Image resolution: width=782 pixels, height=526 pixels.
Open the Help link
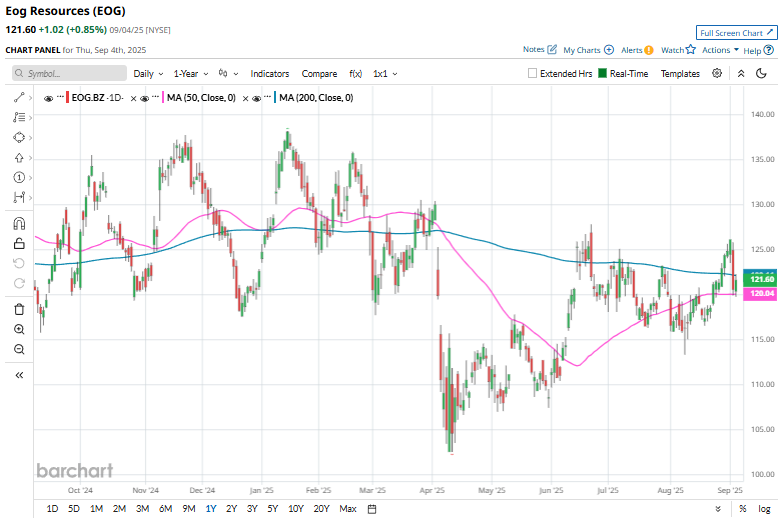tap(759, 50)
